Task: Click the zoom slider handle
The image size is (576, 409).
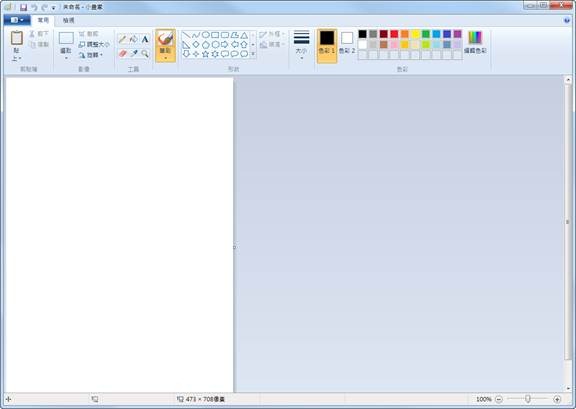Action: [x=528, y=399]
